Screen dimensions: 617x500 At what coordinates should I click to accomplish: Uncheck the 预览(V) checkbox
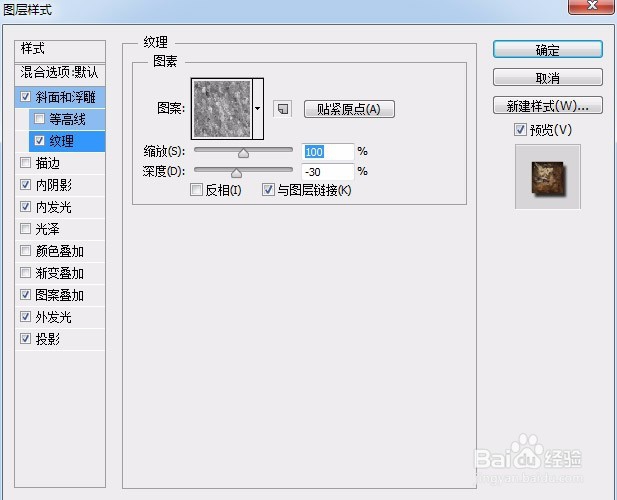[x=520, y=129]
